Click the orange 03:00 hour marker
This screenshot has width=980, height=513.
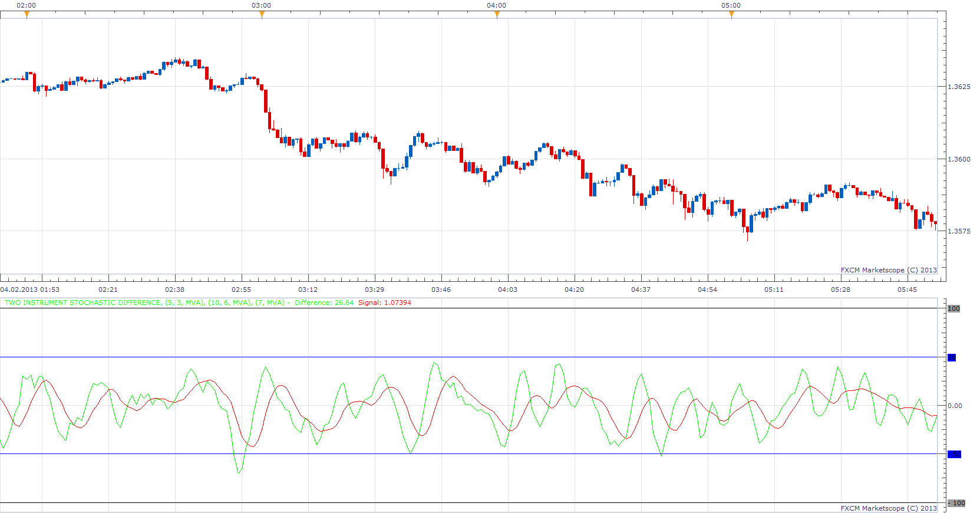click(262, 15)
